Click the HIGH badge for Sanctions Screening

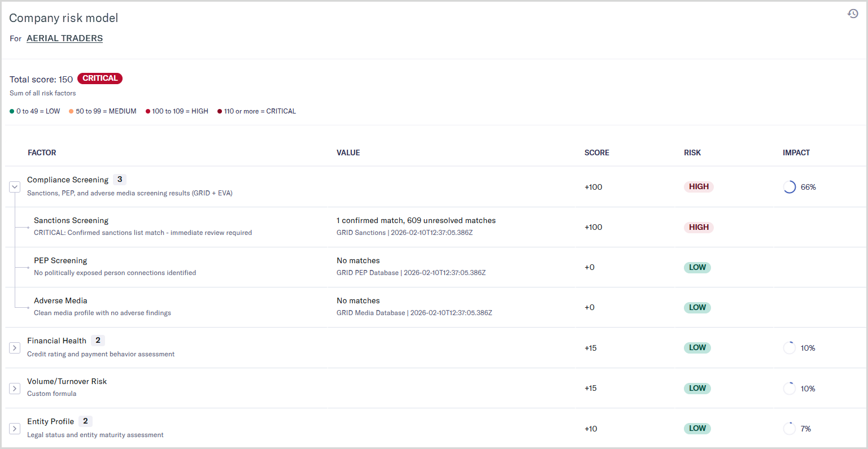[699, 227]
